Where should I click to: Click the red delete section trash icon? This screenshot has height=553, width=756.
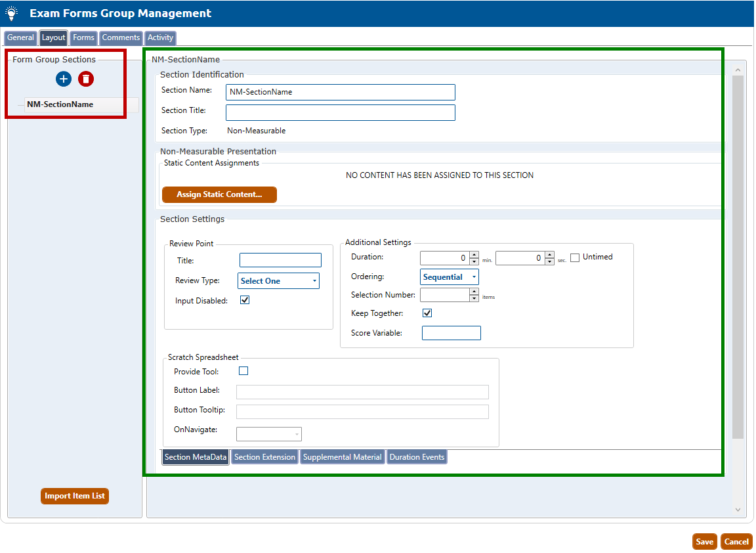[86, 79]
